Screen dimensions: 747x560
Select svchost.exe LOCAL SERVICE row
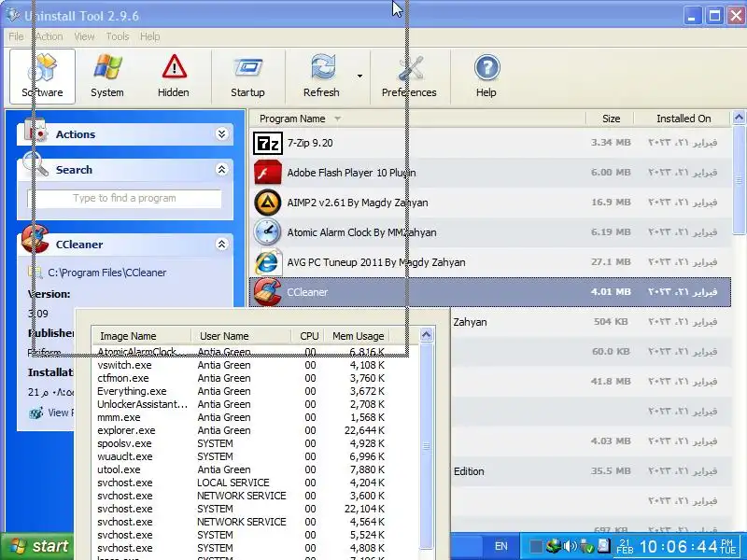coord(241,483)
